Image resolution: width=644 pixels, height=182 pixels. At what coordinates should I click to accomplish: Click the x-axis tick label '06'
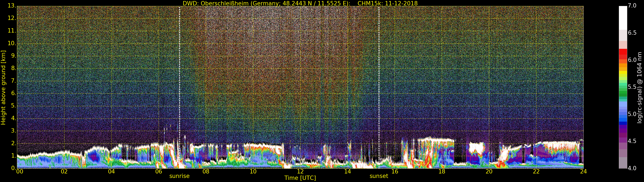tap(159, 172)
